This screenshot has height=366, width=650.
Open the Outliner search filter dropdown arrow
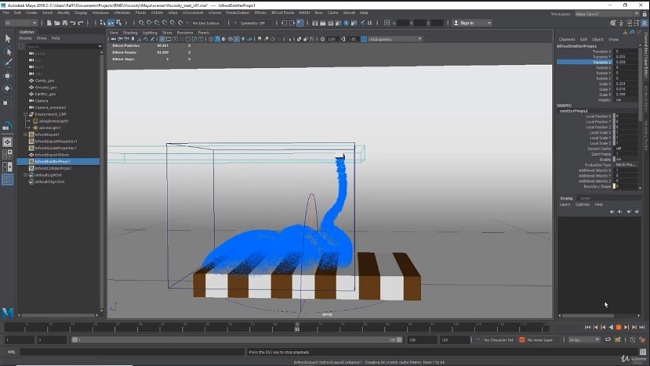100,46
